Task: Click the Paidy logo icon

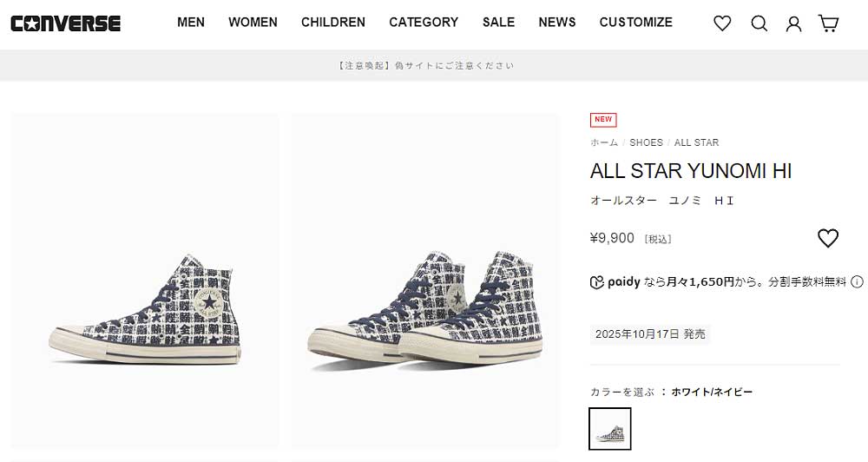Action: (x=596, y=282)
